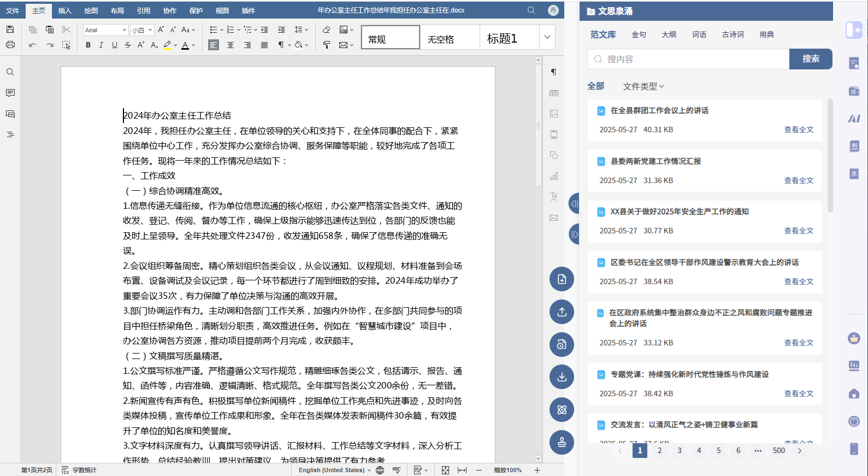Go to the next results page arrow
This screenshot has width=868, height=476.
800,450
